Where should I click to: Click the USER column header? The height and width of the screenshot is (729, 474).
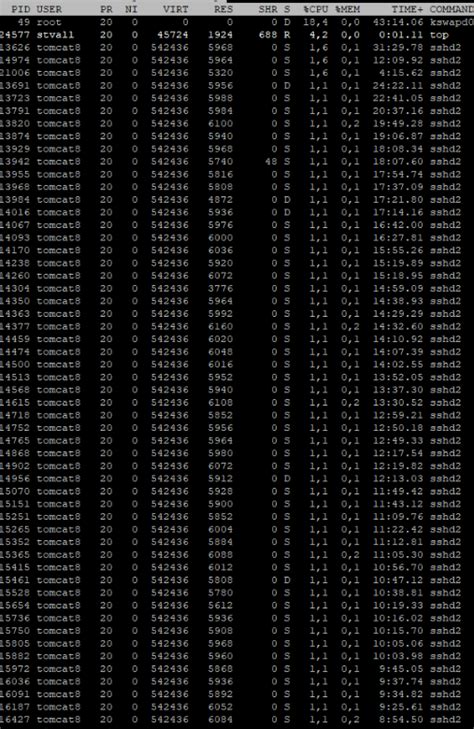[x=49, y=9]
